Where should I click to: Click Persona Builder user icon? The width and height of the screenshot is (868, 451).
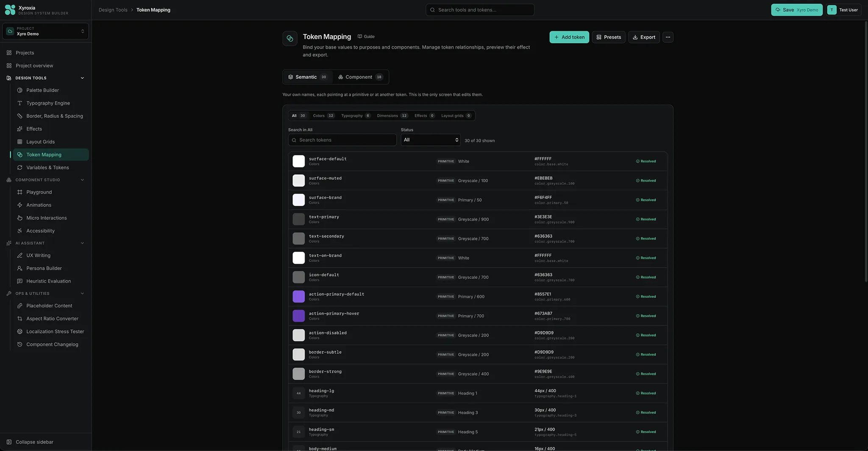[19, 268]
